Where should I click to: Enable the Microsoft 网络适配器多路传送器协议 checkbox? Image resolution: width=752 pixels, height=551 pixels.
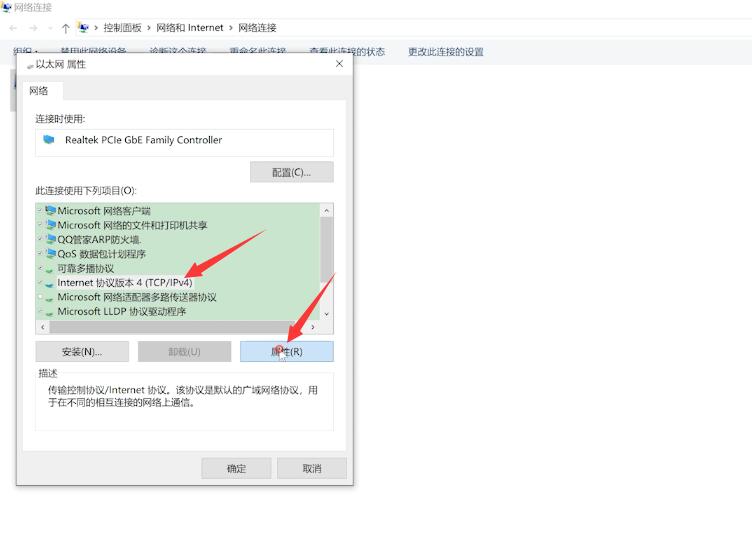click(40, 297)
